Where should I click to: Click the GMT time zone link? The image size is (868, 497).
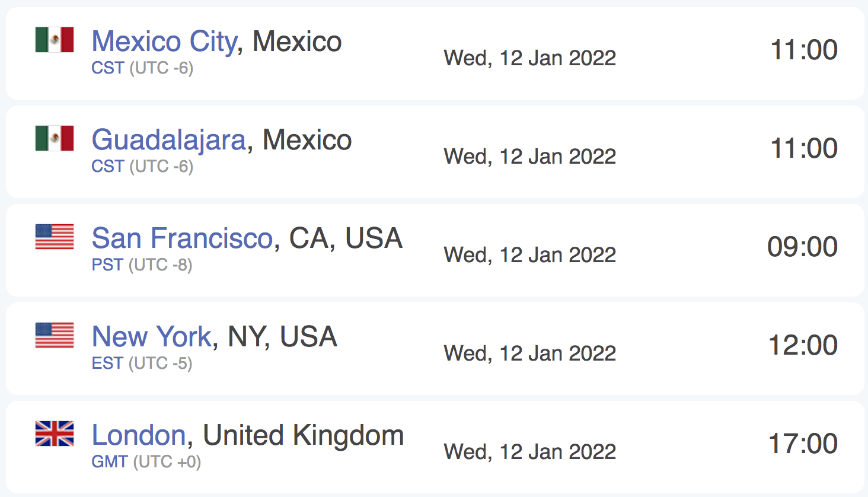110,462
